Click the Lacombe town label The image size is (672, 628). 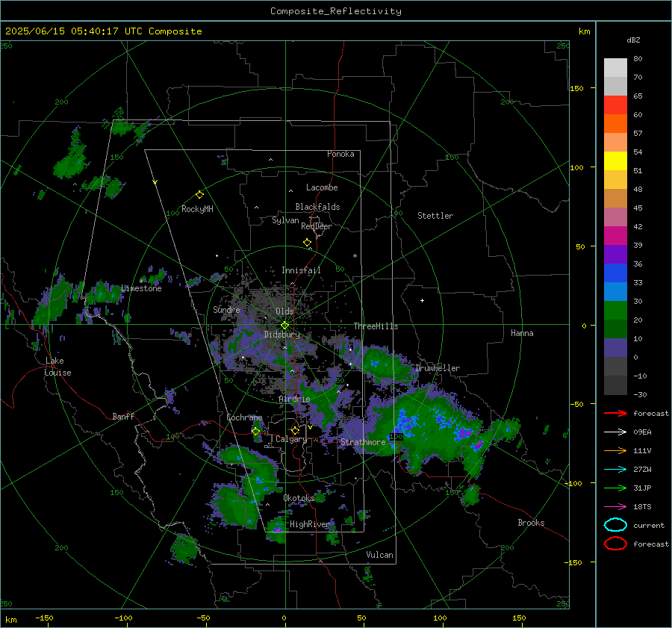(322, 187)
